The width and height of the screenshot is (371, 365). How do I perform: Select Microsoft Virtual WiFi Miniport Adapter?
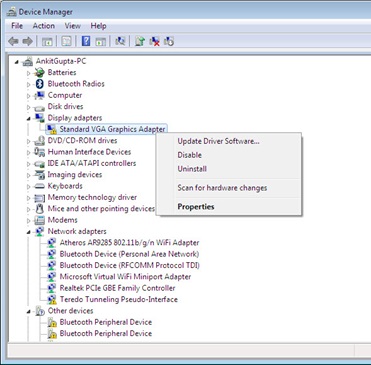point(125,277)
